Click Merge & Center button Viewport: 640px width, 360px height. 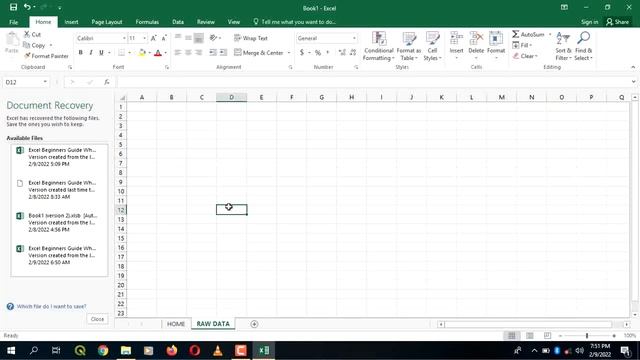259,53
